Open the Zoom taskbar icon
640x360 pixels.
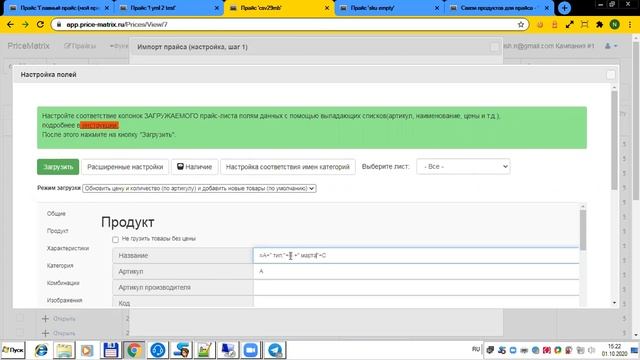click(251, 350)
